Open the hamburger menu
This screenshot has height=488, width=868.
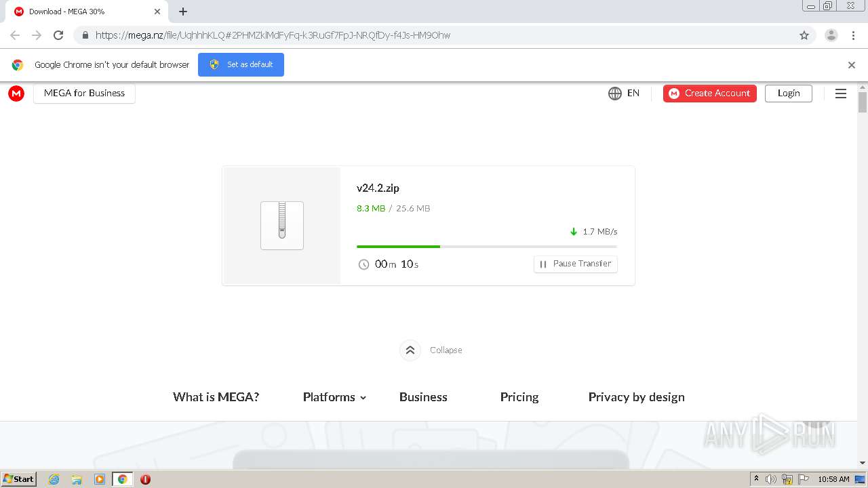pos(841,94)
